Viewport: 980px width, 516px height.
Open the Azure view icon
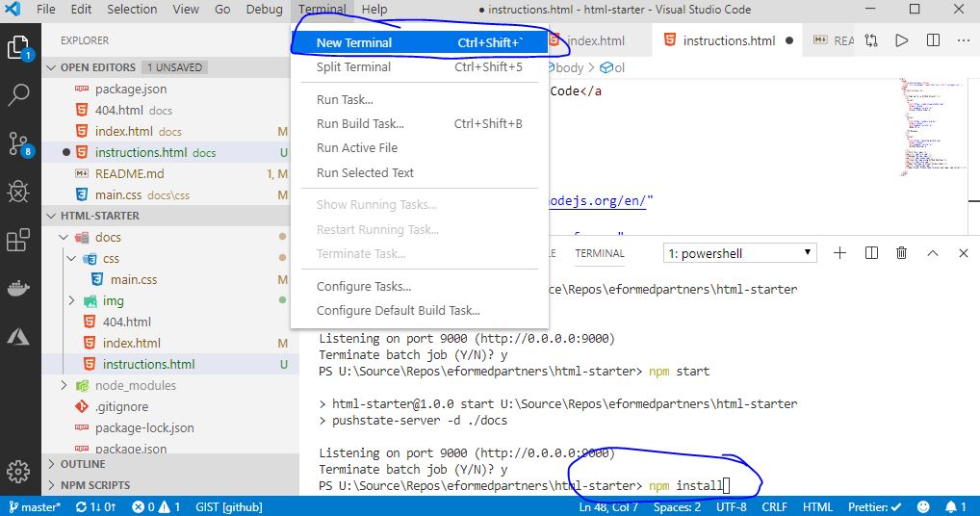[19, 336]
